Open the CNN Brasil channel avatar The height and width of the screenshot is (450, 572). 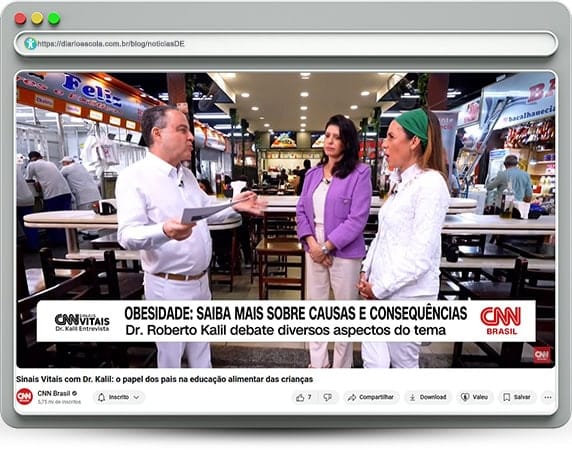(24, 397)
